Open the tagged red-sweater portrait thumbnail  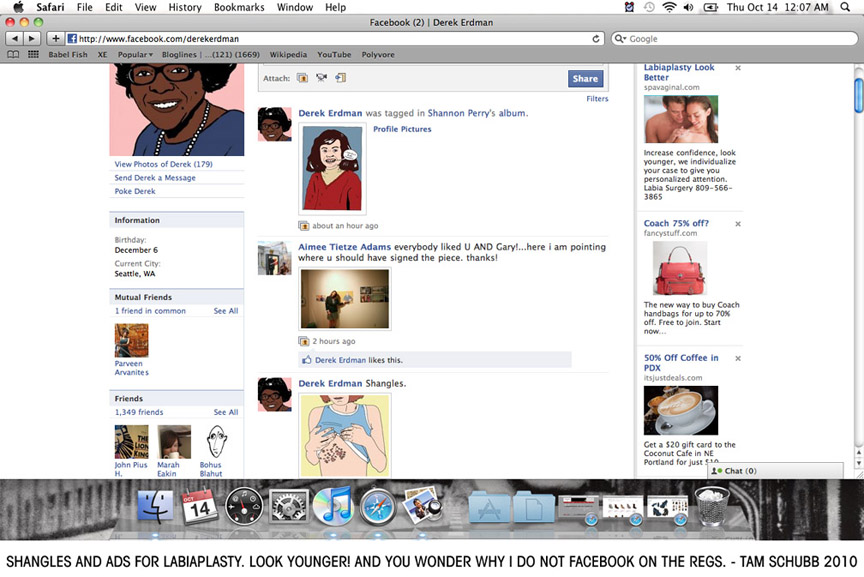[332, 168]
